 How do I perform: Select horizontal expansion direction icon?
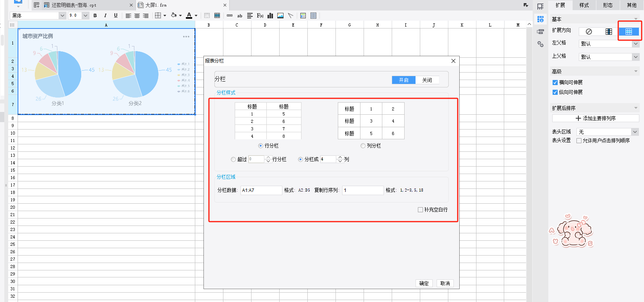[x=629, y=32]
